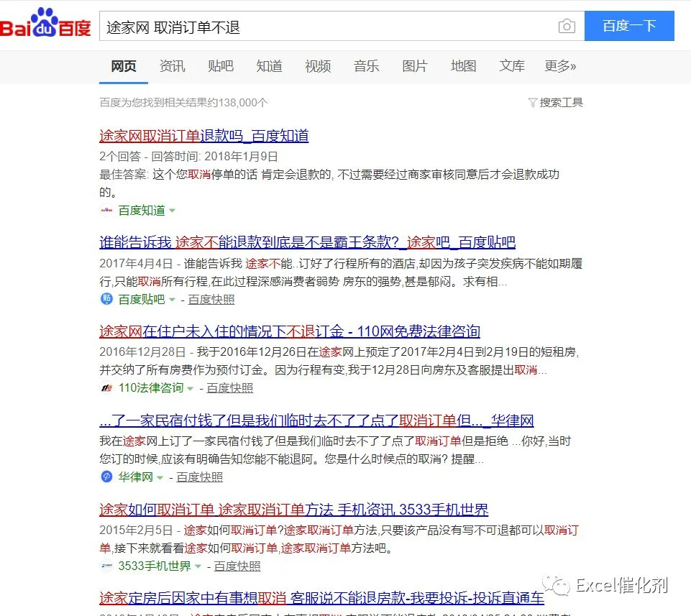Open the 更多» more categories menu
Image resolution: width=691 pixels, height=616 pixels.
pyautogui.click(x=560, y=66)
